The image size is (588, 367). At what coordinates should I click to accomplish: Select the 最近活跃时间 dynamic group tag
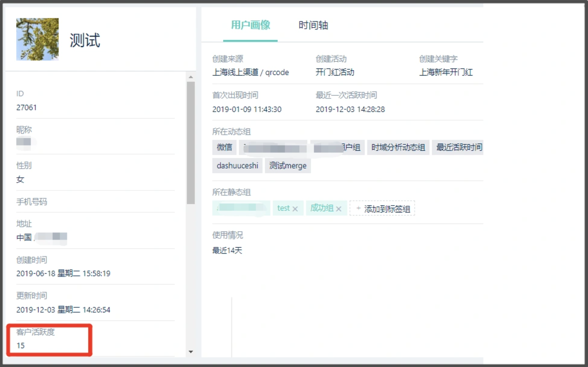(x=458, y=147)
